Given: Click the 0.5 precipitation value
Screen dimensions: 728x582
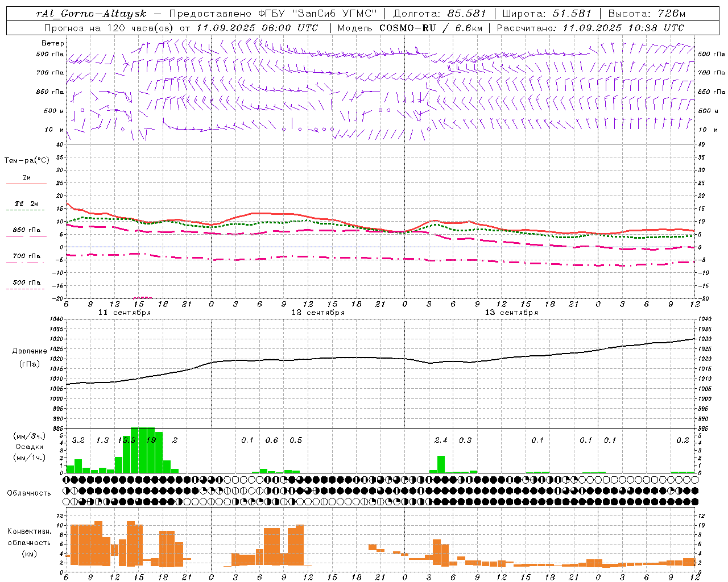Looking at the screenshot, I should [x=296, y=440].
